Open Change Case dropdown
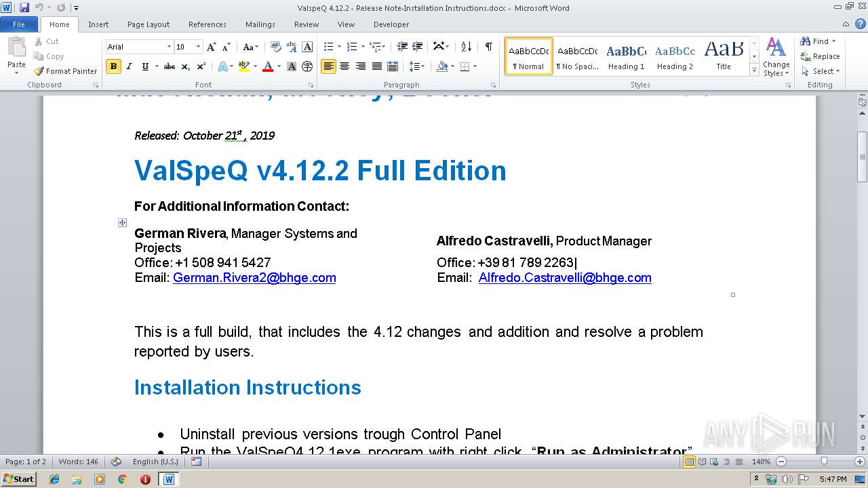This screenshot has width=868, height=488. (250, 47)
